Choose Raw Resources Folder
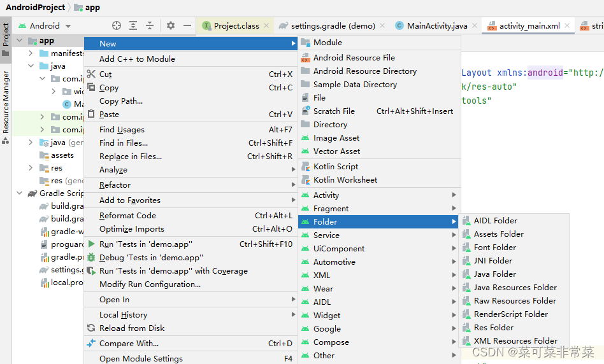604x364 pixels. [515, 301]
